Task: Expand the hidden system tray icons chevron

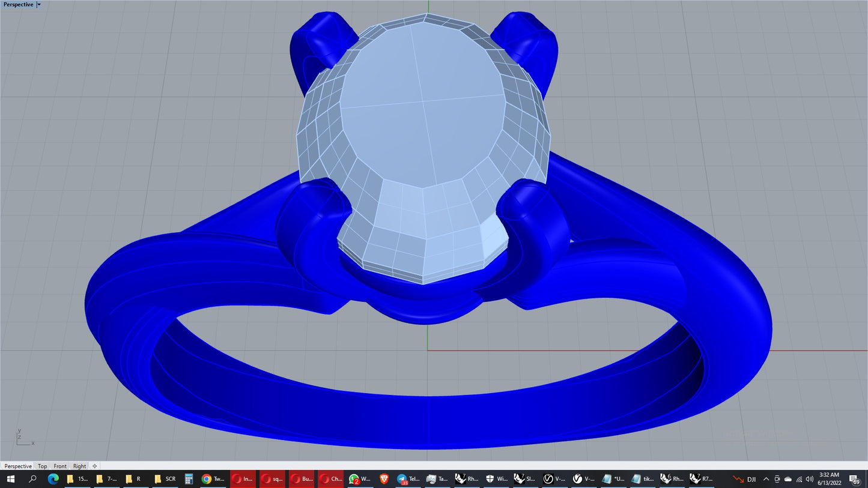Action: [766, 479]
